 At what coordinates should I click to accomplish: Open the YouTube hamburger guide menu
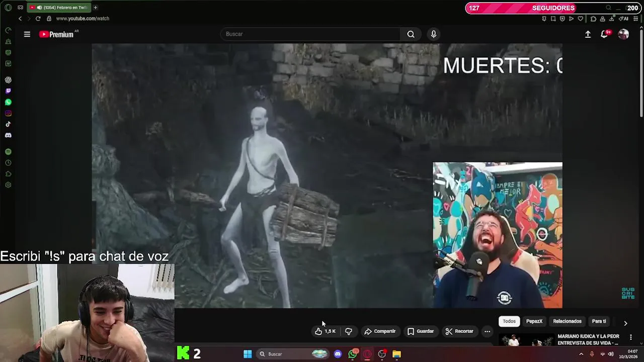pyautogui.click(x=27, y=34)
